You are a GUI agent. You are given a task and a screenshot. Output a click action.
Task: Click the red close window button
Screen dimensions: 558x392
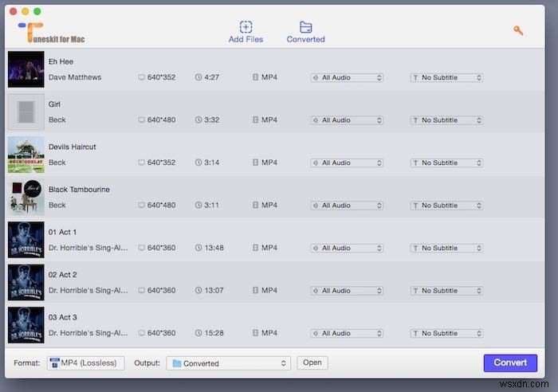[14, 11]
